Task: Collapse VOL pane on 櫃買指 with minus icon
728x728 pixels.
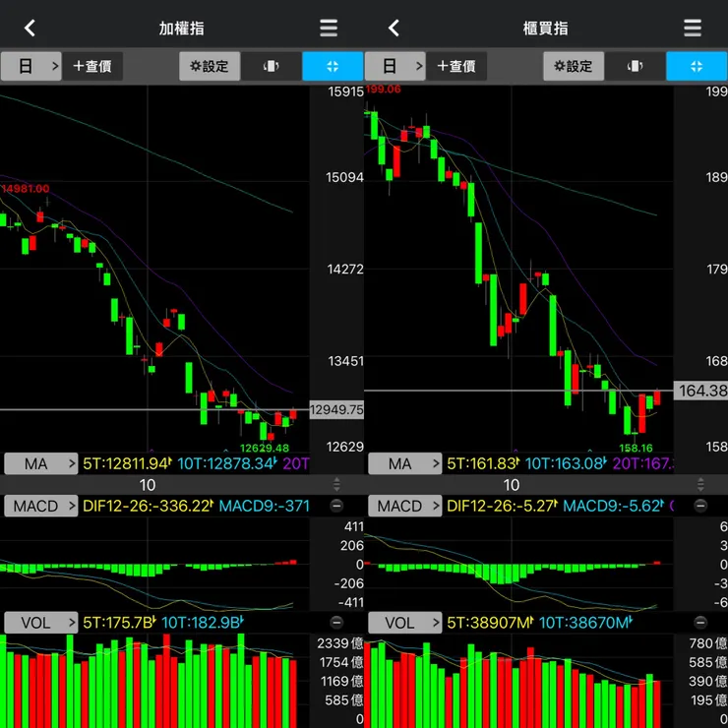Action: tap(700, 622)
